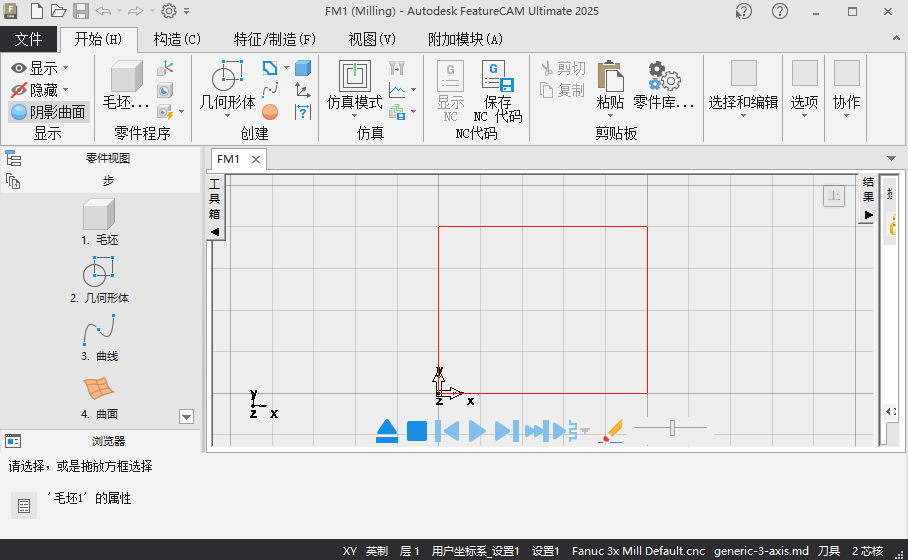
Task: Click generic-3-axis.md in status bar
Action: point(761,551)
